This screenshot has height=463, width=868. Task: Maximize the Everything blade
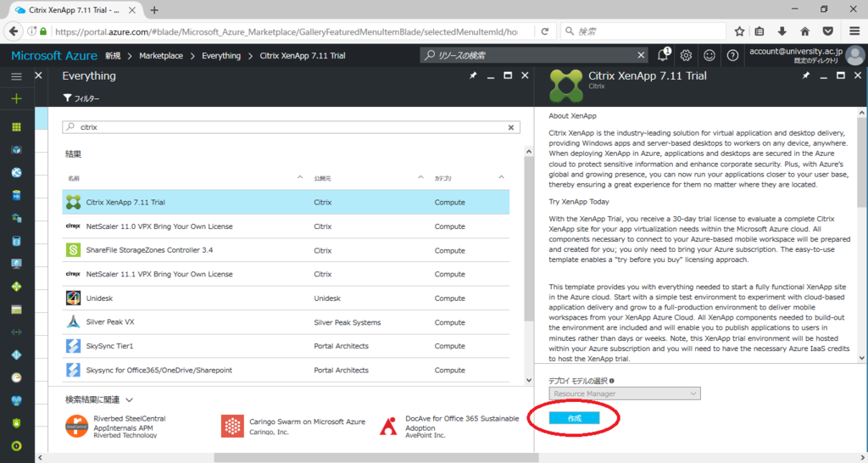coord(508,75)
